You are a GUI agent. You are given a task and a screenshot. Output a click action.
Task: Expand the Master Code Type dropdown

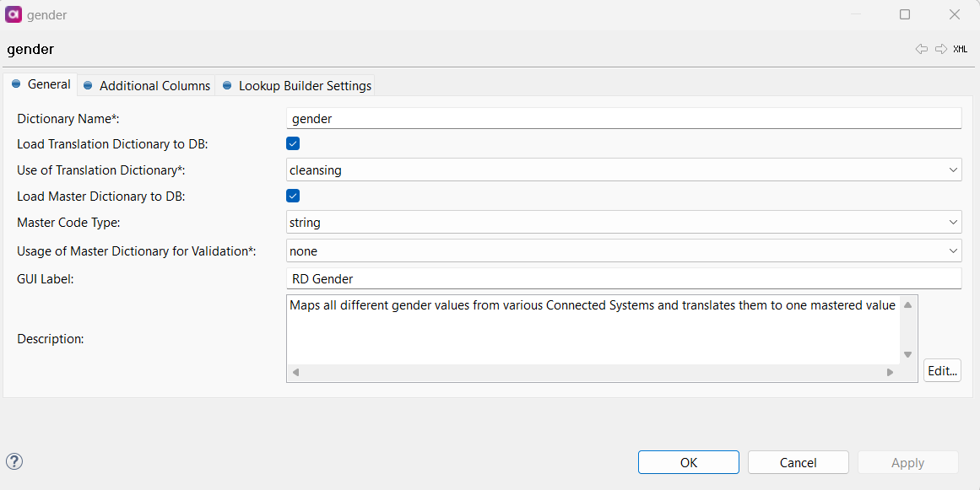(953, 223)
